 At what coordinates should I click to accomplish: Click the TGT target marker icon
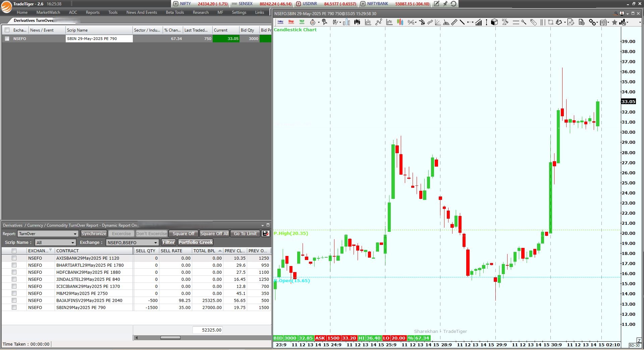(x=302, y=22)
